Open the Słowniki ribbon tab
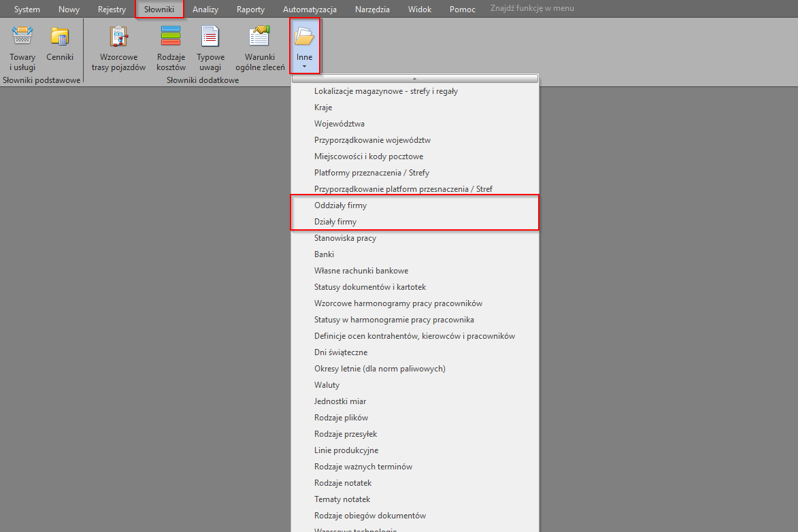 pos(159,10)
